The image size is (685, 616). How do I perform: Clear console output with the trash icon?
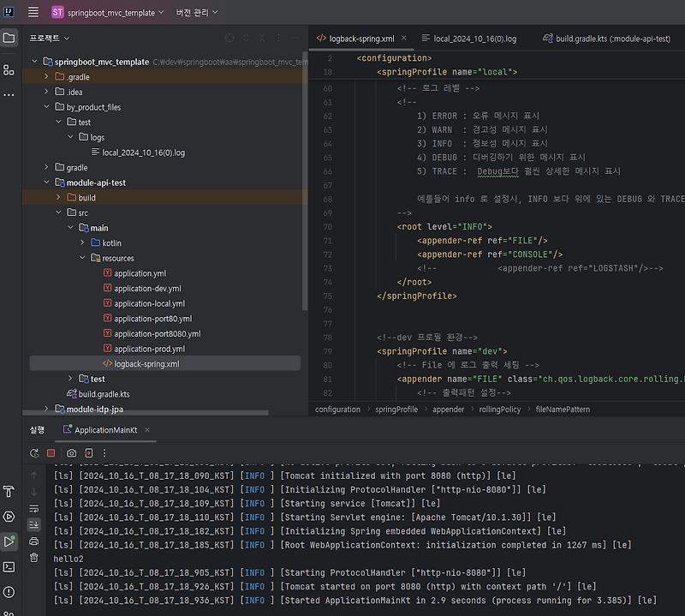pyautogui.click(x=34, y=558)
